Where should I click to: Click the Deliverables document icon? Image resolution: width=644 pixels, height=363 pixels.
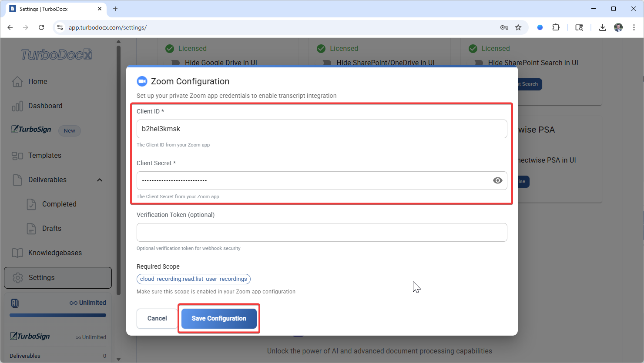tap(17, 180)
